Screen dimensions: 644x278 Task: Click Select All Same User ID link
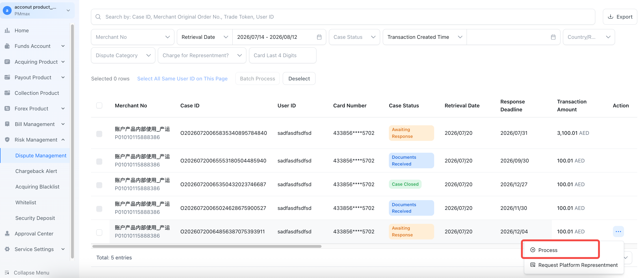point(182,79)
